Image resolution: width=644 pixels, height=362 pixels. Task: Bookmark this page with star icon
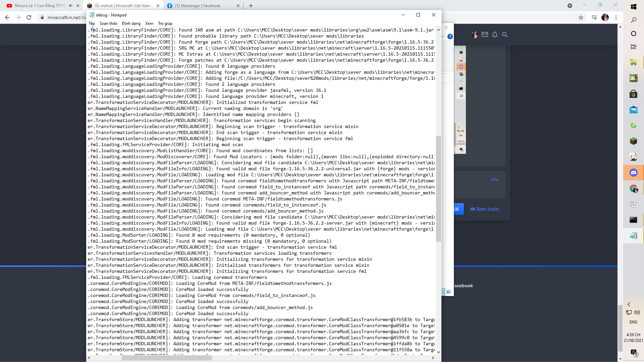pyautogui.click(x=581, y=17)
